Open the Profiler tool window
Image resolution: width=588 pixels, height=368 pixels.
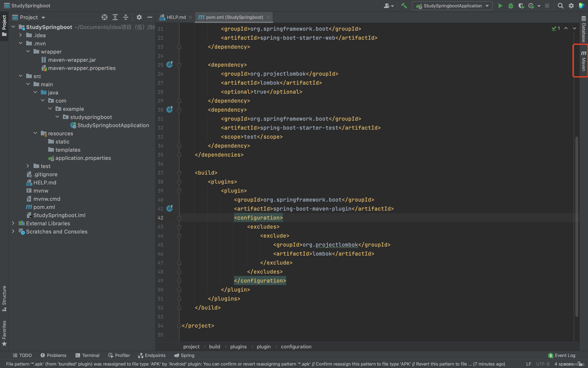click(x=119, y=355)
